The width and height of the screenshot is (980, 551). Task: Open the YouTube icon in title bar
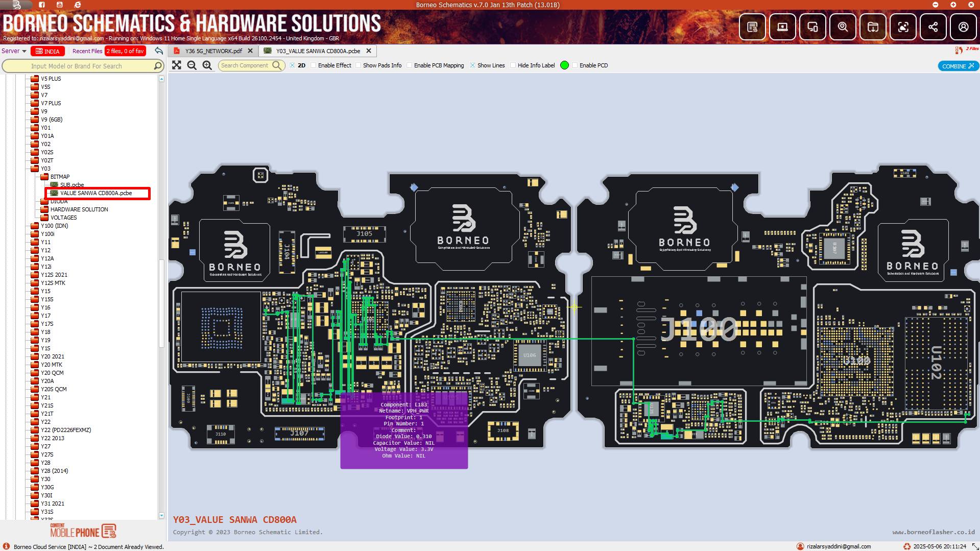pyautogui.click(x=60, y=5)
